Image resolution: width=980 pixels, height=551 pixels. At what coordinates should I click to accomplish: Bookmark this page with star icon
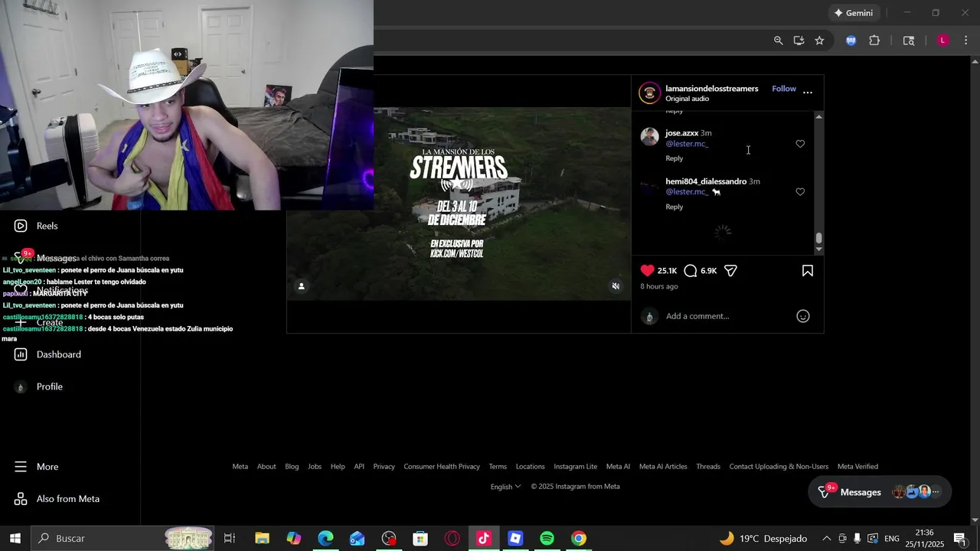819,41
